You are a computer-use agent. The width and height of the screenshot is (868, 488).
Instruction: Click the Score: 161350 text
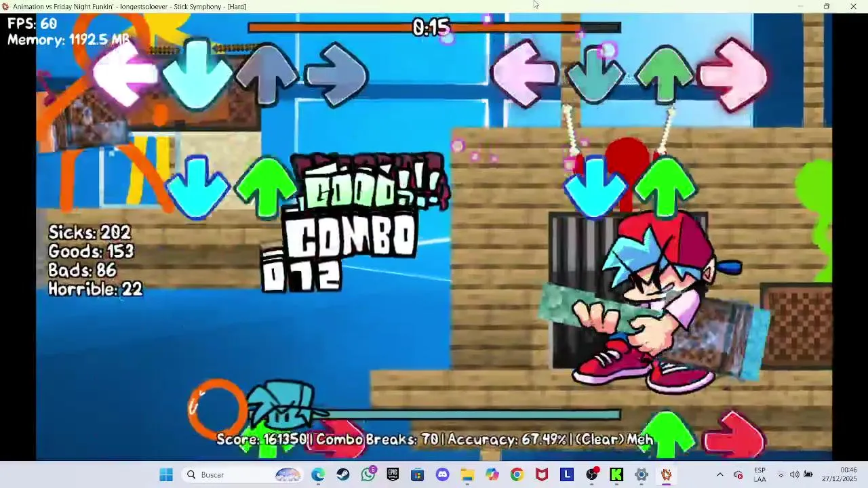(x=261, y=439)
